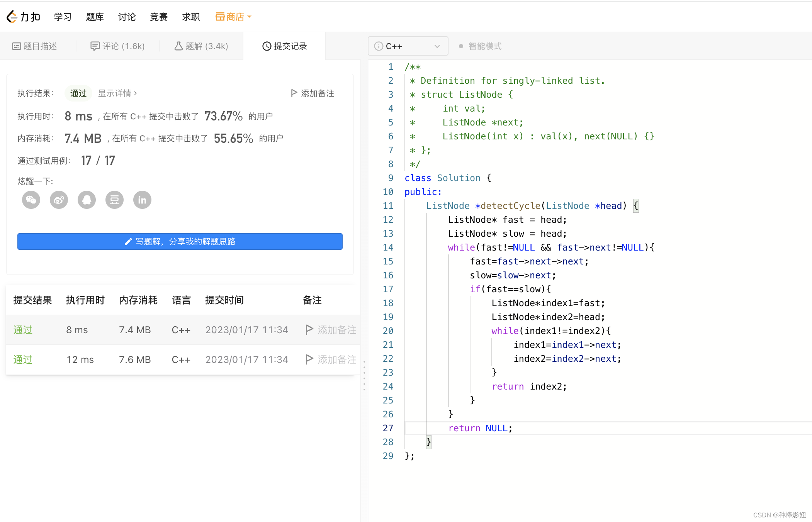
Task: Open the 12 ms 通过 submission link
Action: (23, 359)
